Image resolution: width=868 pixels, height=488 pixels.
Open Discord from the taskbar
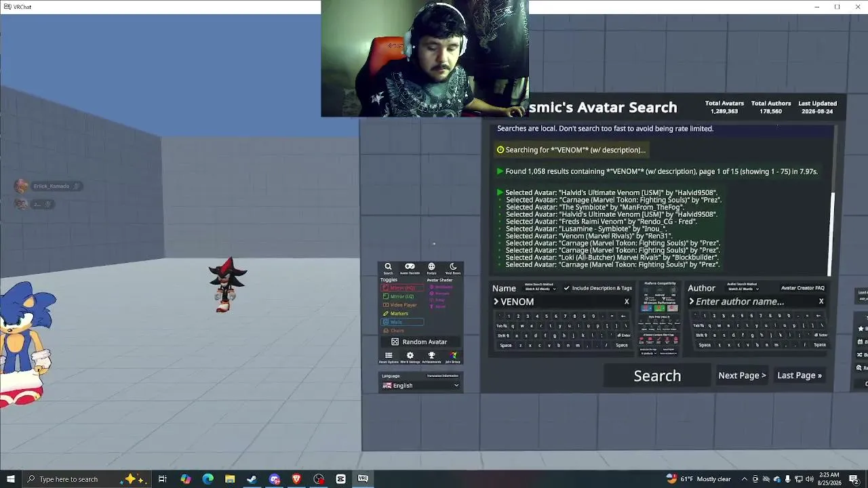(274, 479)
